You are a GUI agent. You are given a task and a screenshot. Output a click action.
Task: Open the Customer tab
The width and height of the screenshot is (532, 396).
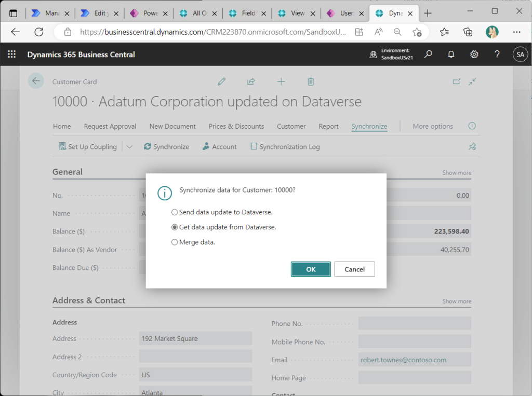pos(291,127)
